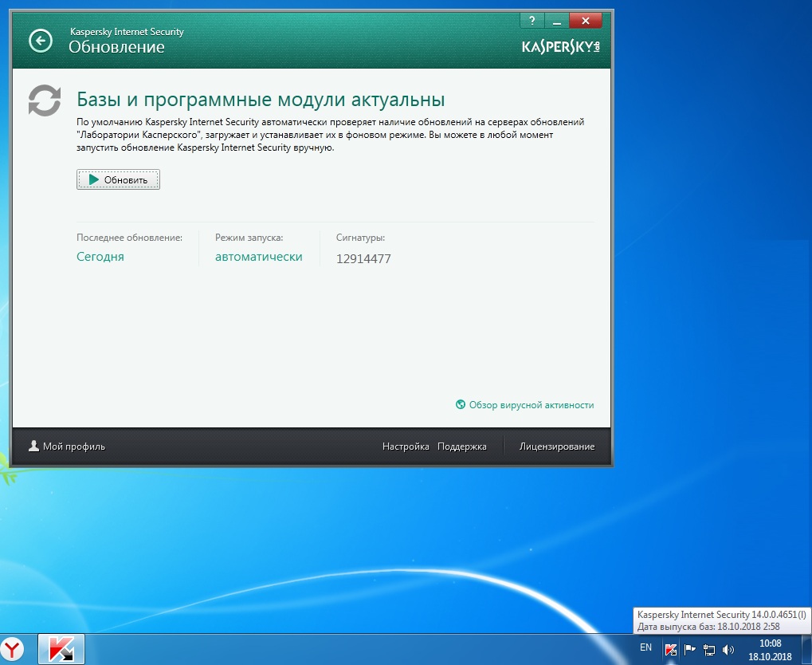Click the Последнее обновление label
812x665 pixels.
[129, 238]
